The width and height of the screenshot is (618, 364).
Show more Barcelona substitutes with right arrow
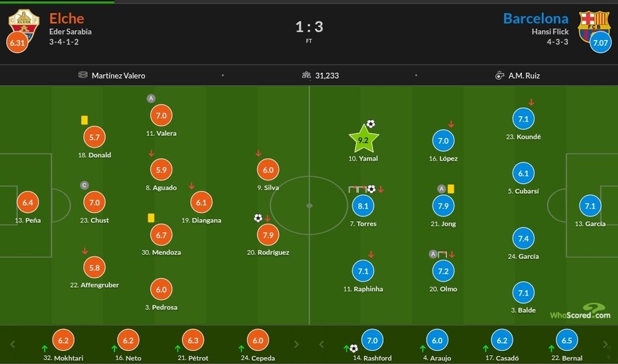pyautogui.click(x=605, y=344)
